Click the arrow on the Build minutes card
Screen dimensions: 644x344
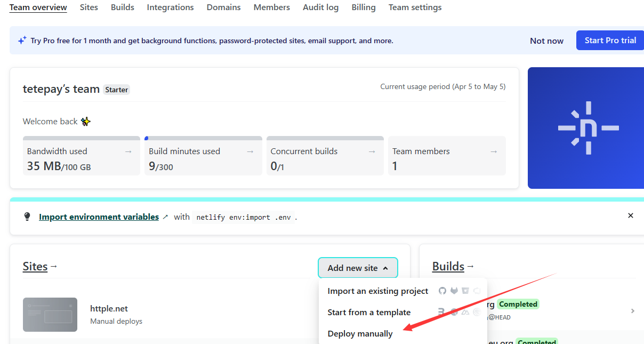(250, 151)
